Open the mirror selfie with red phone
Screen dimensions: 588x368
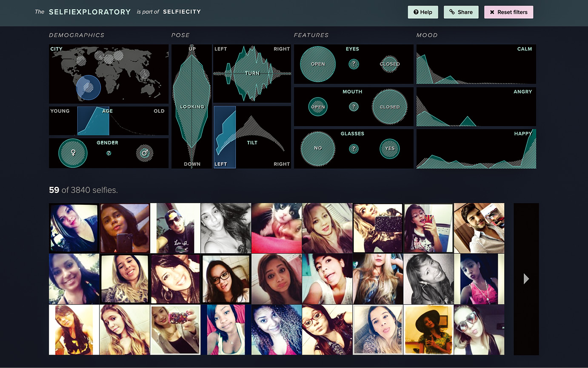tap(428, 228)
